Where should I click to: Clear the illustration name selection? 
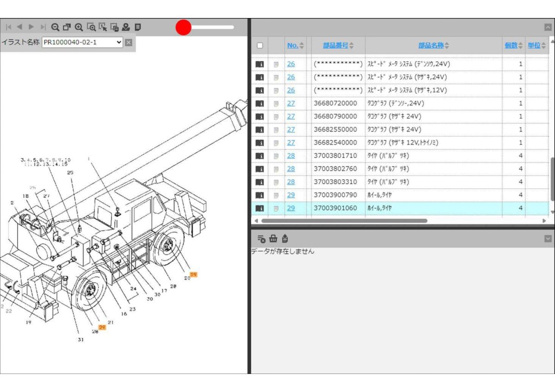coord(129,43)
